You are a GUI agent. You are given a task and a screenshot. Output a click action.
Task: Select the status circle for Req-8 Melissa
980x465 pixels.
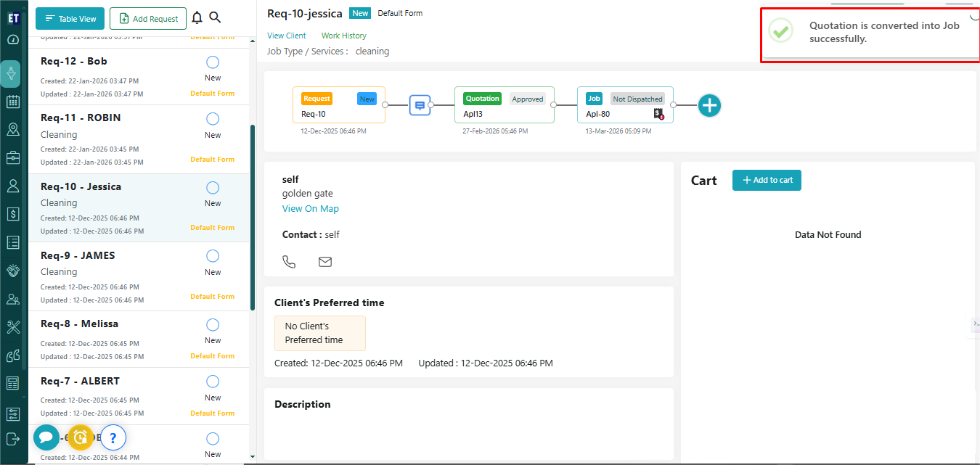[x=213, y=324]
